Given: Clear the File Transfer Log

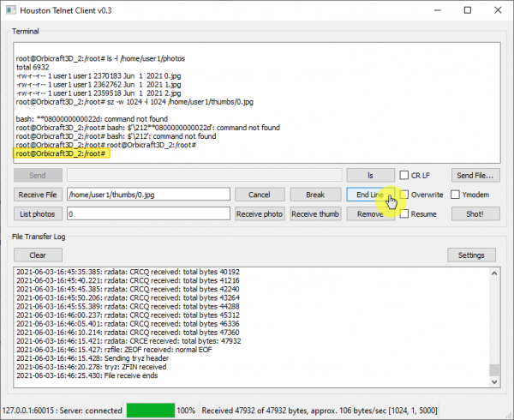Looking at the screenshot, I should click(x=39, y=255).
